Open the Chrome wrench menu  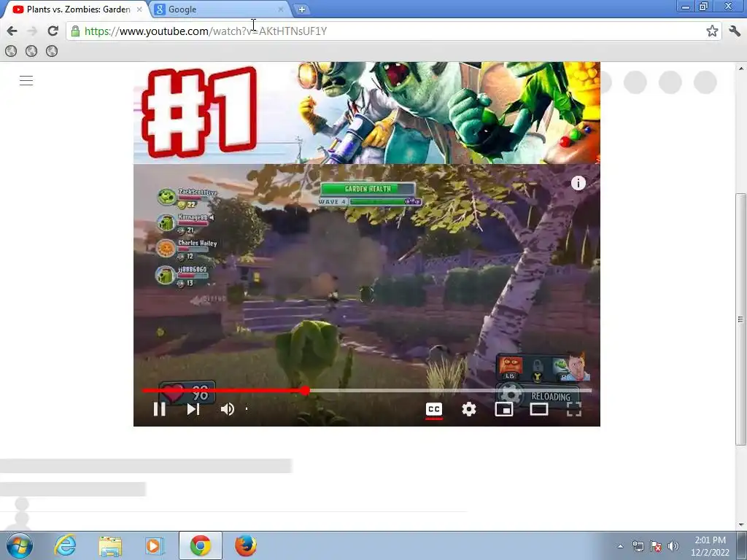(735, 31)
